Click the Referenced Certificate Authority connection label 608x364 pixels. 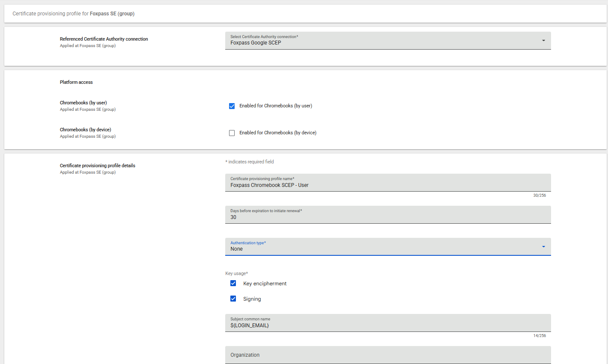[104, 39]
